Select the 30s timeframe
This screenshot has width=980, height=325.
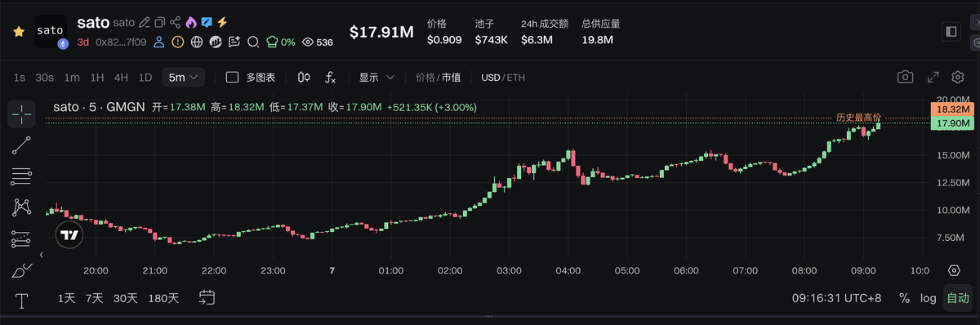pos(45,78)
